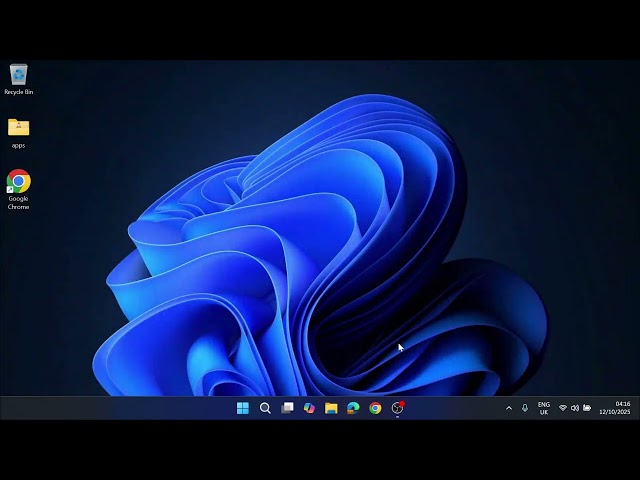Screen dimensions: 640x480
Task: Open Task View from the taskbar
Action: pyautogui.click(x=287, y=408)
